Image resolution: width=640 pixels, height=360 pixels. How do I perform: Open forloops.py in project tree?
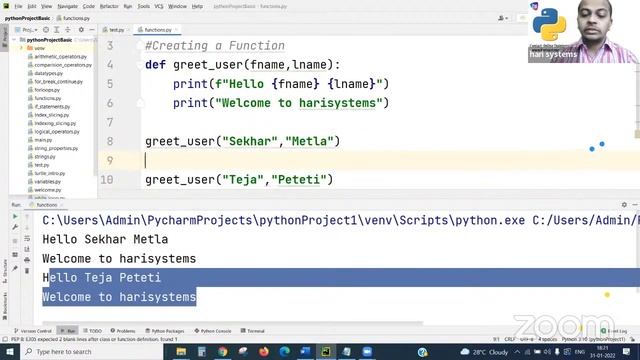coord(47,90)
